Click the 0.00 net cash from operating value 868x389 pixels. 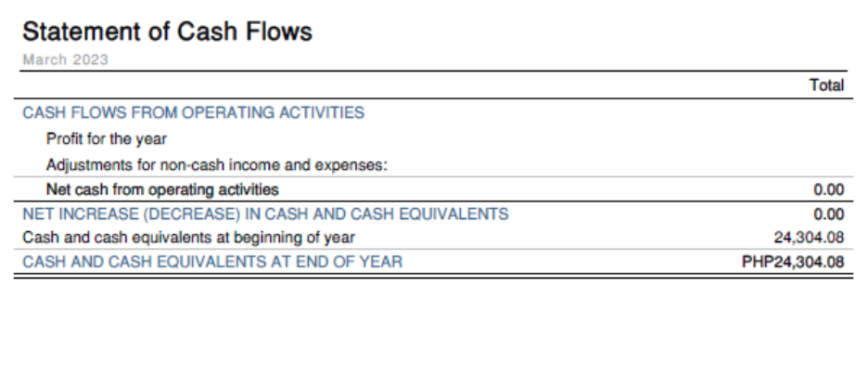click(828, 190)
